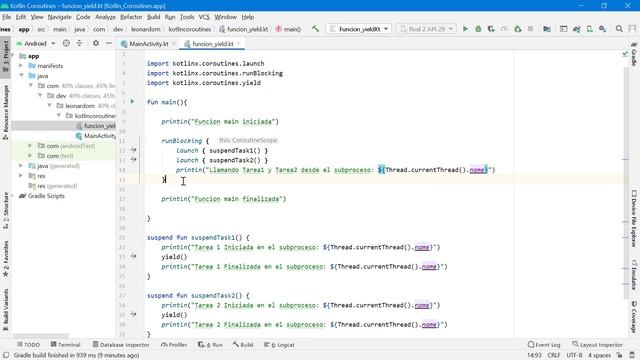Toggle the Device File Explorer side panel
The height and width of the screenshot is (360, 640).
pos(634,218)
